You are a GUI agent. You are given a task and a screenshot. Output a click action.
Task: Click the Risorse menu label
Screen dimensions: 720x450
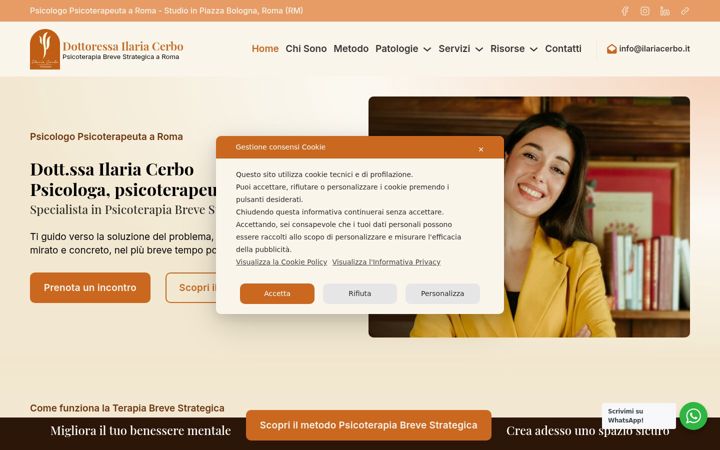click(507, 49)
